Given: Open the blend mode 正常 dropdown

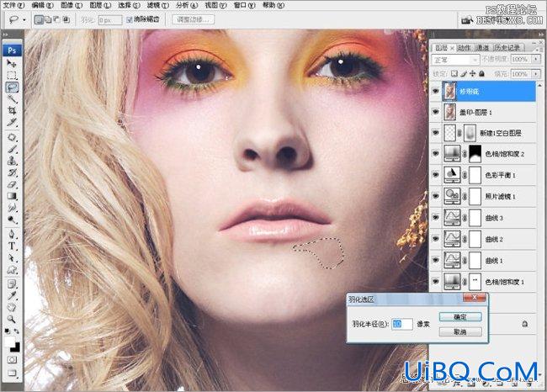Looking at the screenshot, I should tap(455, 60).
